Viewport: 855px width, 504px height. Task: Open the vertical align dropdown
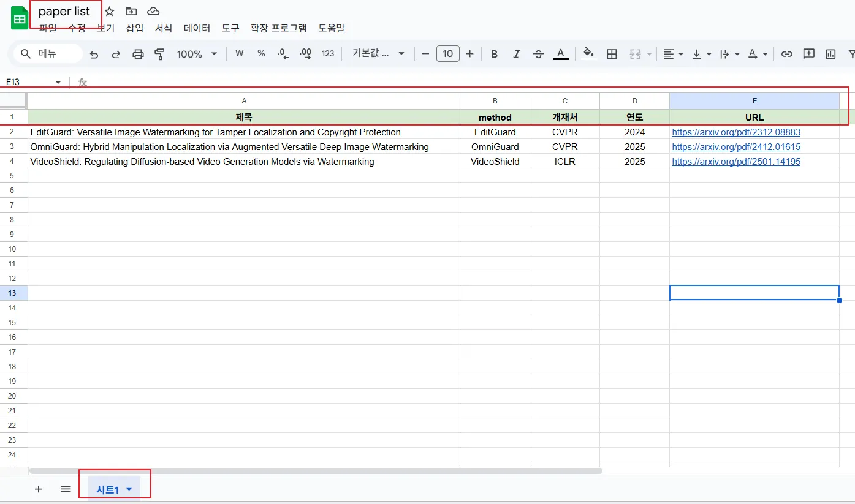click(x=702, y=54)
